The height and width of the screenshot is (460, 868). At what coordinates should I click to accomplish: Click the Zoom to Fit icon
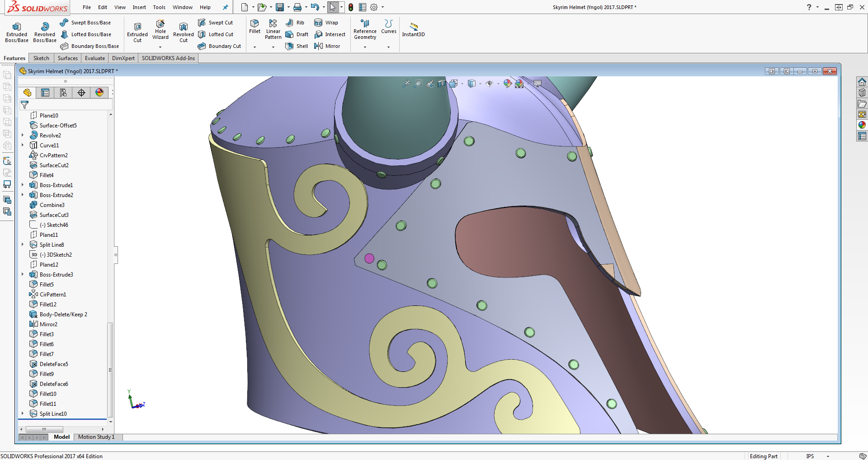406,84
